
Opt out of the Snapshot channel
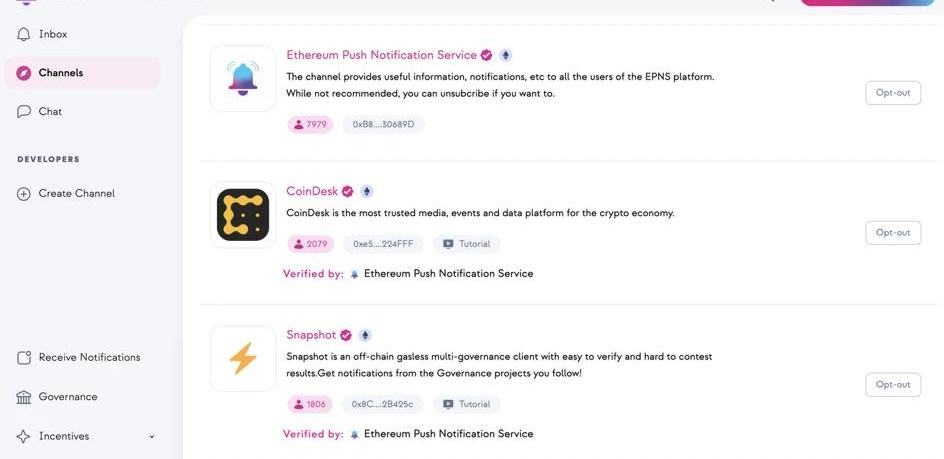click(x=892, y=385)
